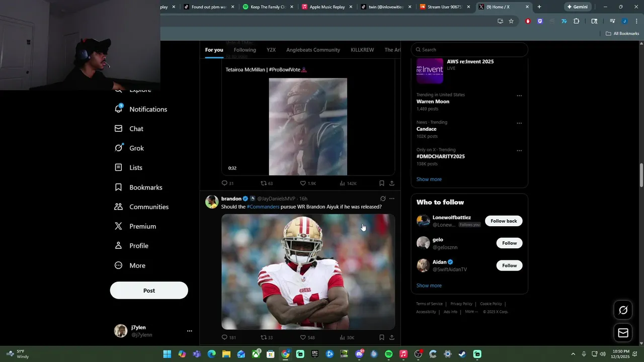644x362 pixels.
Task: Click the Install app icon in address bar
Action: point(500,21)
